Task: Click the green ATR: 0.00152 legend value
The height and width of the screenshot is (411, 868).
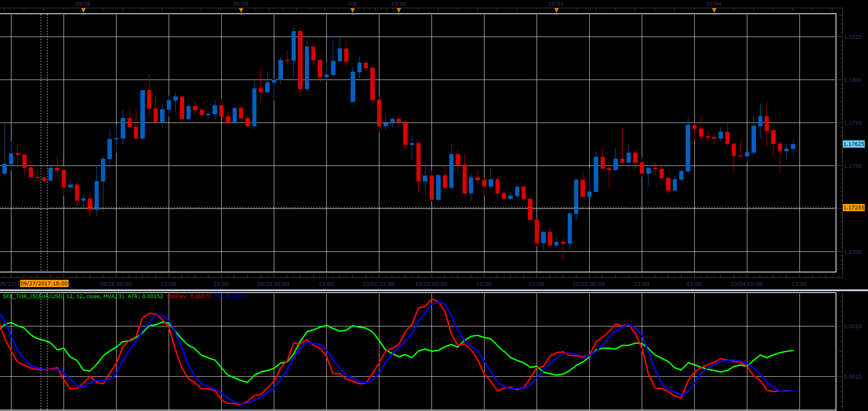Action: pos(145,296)
